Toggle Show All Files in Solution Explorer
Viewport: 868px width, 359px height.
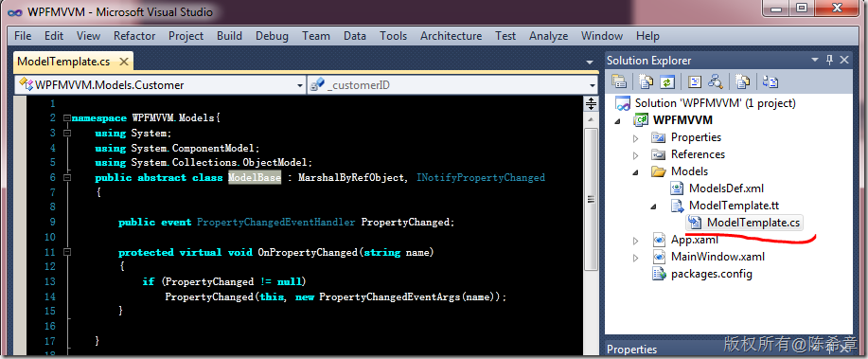pyautogui.click(x=647, y=81)
